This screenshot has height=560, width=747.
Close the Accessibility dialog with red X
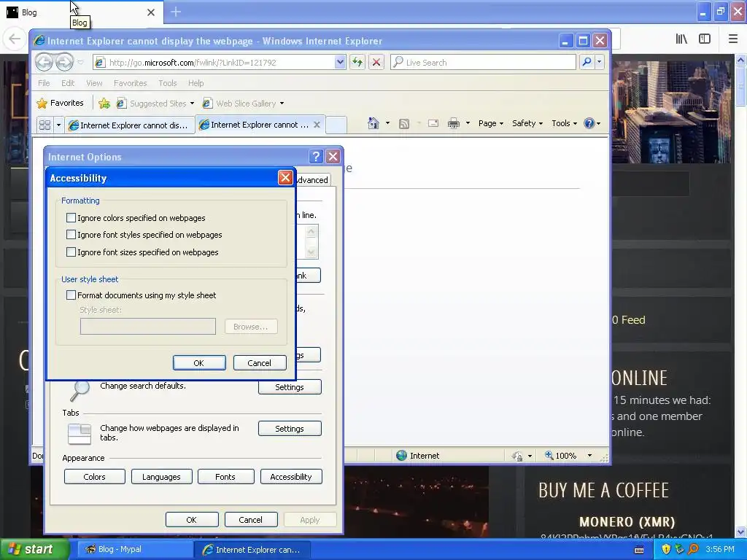click(x=285, y=178)
